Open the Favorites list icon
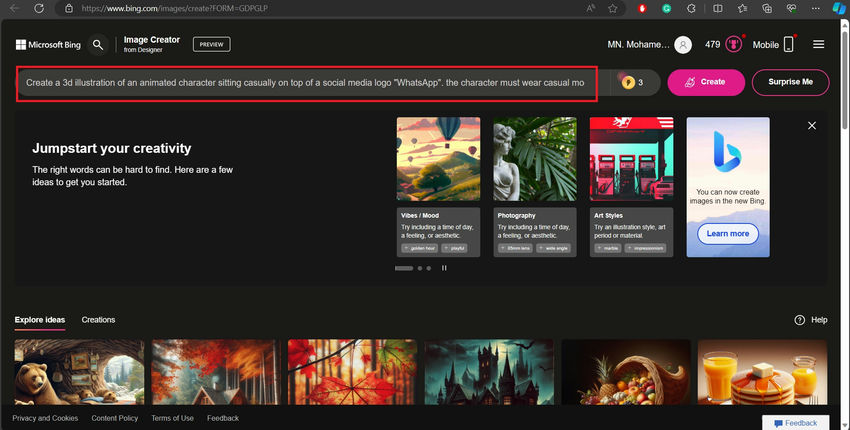Image resolution: width=850 pixels, height=430 pixels. coord(742,8)
